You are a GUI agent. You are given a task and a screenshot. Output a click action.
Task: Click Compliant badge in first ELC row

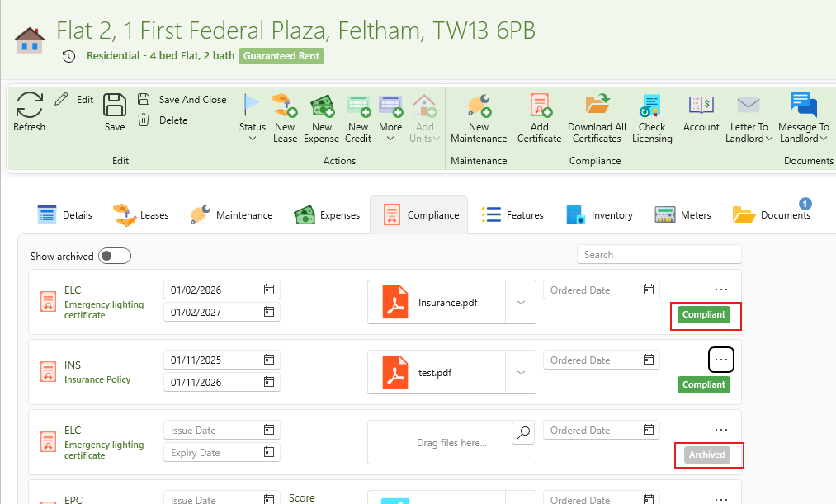click(x=704, y=314)
